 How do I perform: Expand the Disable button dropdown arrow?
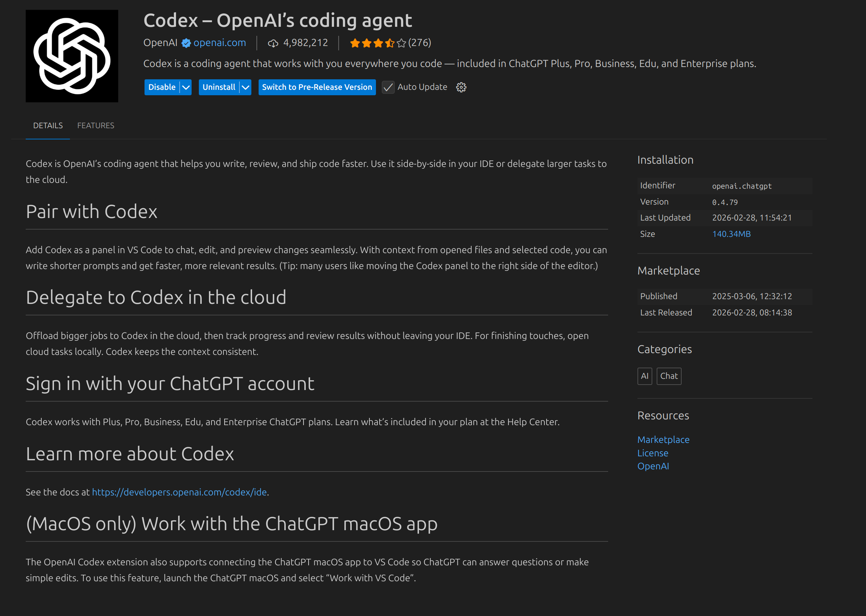point(186,87)
